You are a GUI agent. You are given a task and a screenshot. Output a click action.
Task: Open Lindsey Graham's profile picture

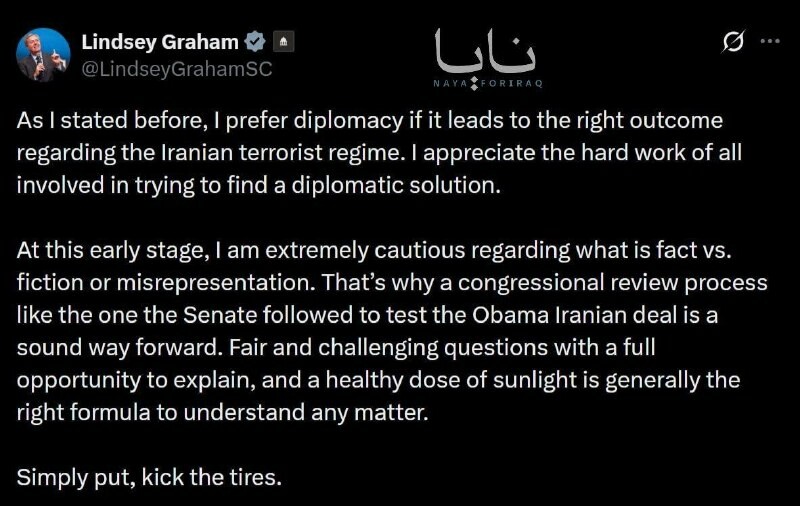click(43, 54)
